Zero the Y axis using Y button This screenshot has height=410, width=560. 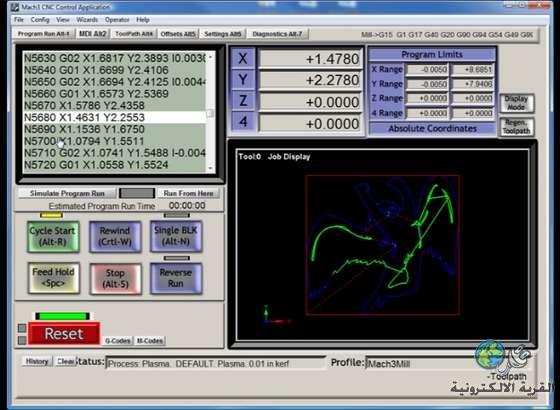point(243,80)
